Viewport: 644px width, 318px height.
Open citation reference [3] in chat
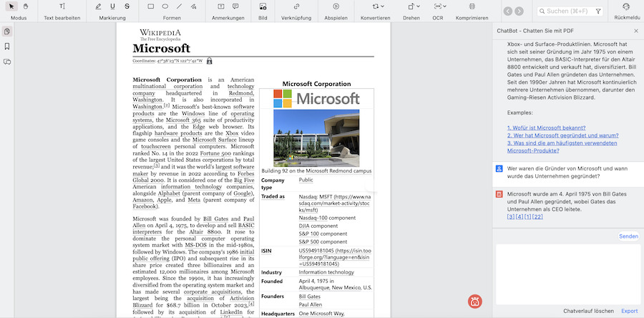(x=510, y=216)
